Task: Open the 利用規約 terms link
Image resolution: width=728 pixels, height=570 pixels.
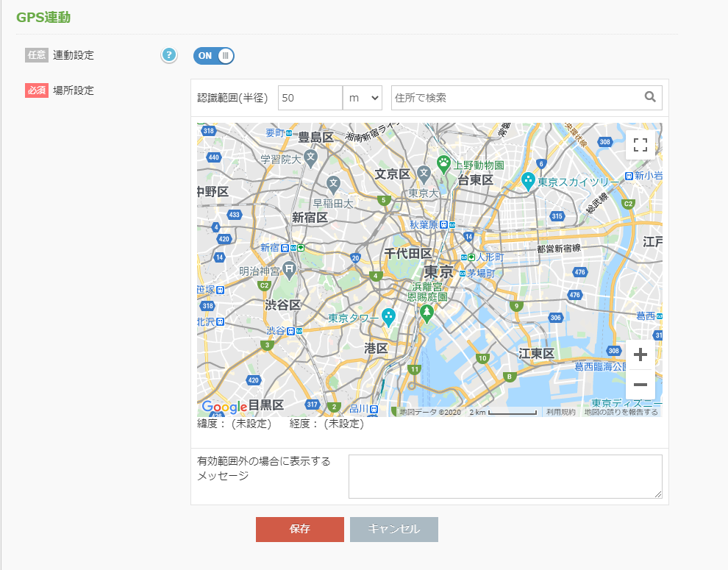Action: tap(561, 412)
